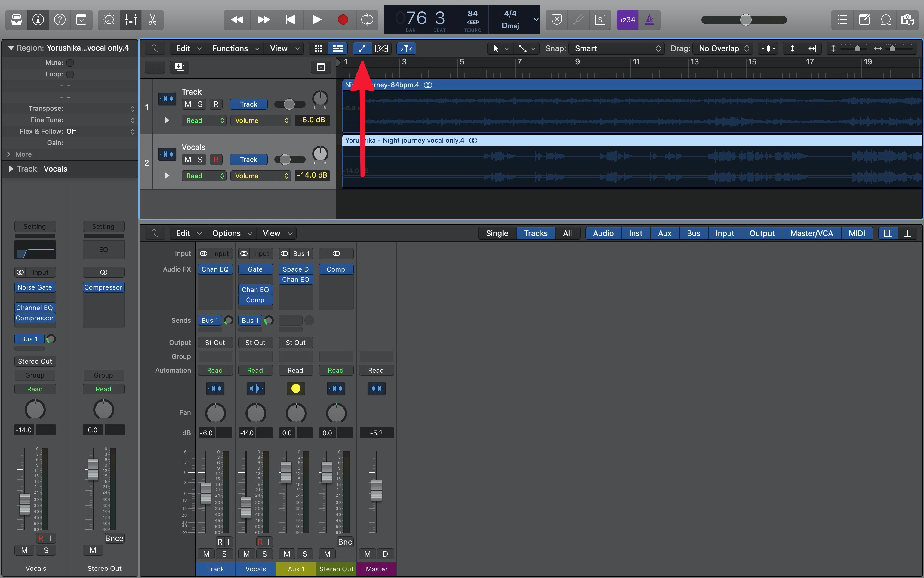Check the Mute checkbox in Region inspector
Screen dimensions: 924x578
[70, 63]
